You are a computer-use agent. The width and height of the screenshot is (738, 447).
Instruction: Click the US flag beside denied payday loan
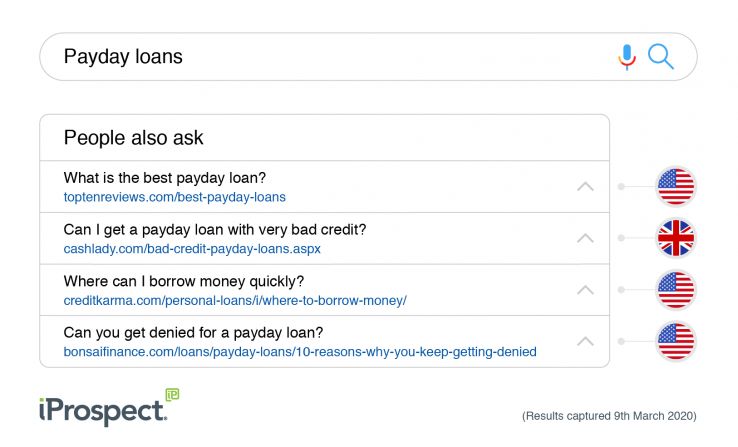675,341
